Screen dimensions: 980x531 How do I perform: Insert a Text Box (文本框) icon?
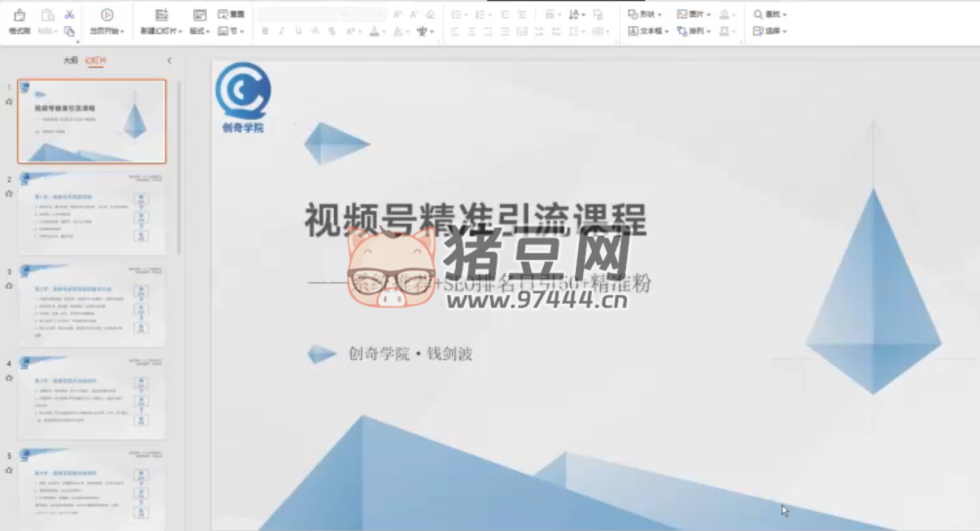coord(633,31)
